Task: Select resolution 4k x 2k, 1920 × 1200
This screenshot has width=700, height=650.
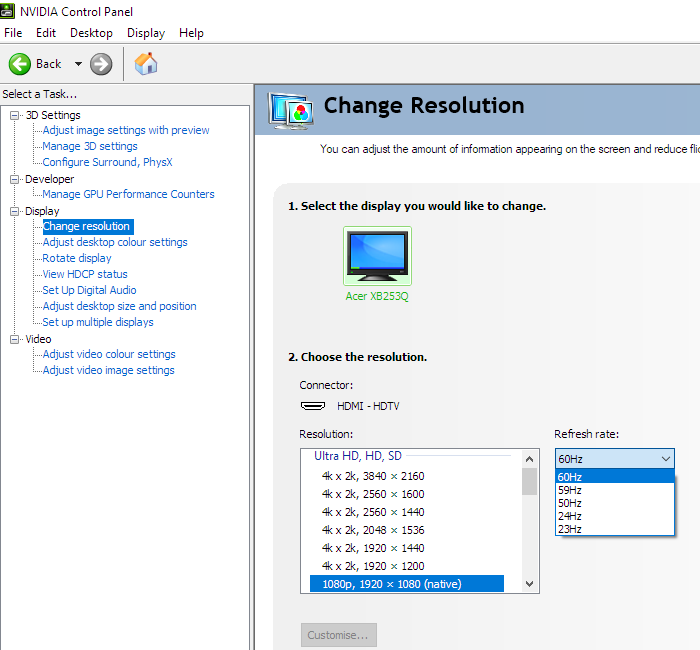Action: [373, 566]
